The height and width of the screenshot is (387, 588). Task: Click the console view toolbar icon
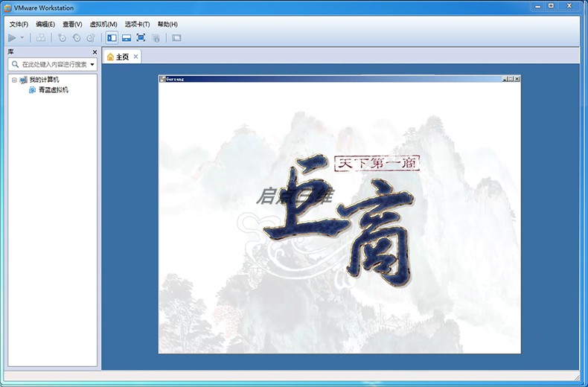[x=176, y=38]
